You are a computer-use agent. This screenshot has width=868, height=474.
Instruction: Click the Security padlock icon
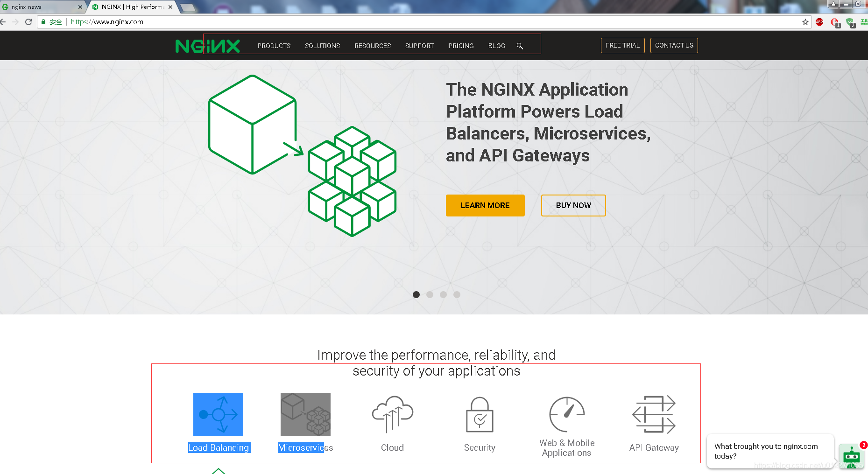point(480,414)
